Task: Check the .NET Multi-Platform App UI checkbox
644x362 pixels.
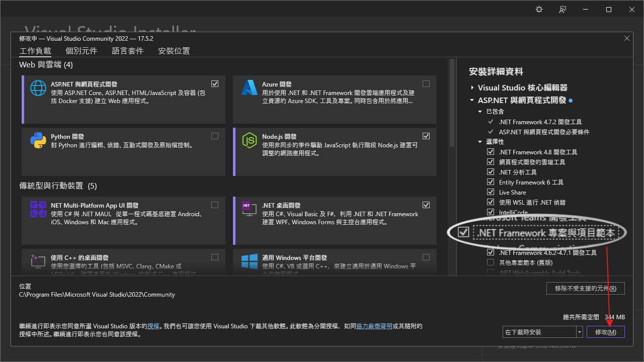Action: pos(215,205)
